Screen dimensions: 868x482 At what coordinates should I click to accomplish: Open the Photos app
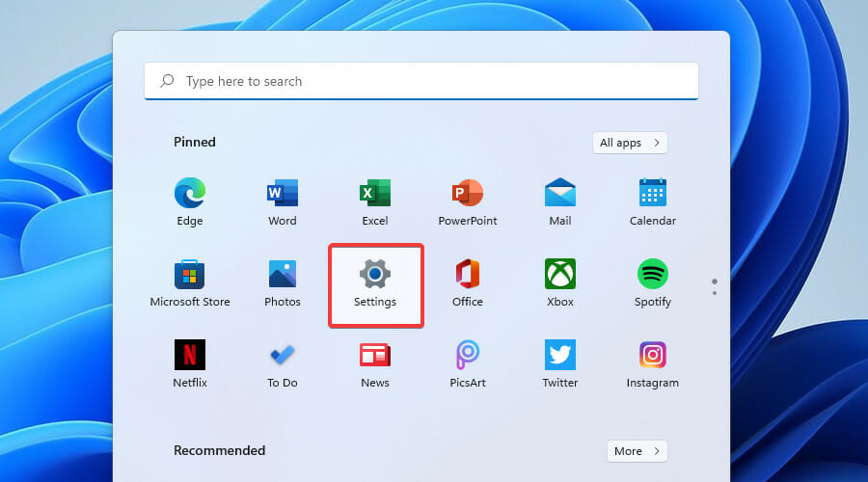[283, 274]
